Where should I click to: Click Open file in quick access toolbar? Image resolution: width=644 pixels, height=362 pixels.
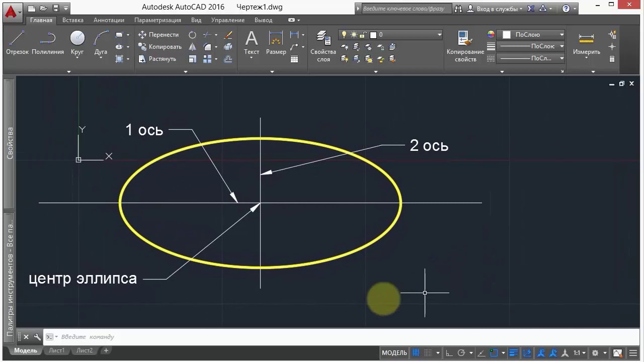pyautogui.click(x=43, y=8)
